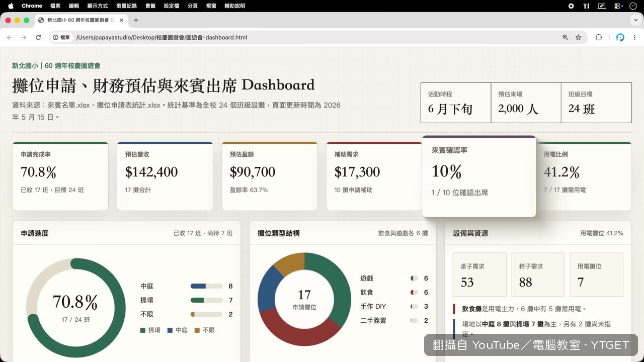Image resolution: width=644 pixels, height=362 pixels.
Task: Click the zoom magnifier in the address bar
Action: (566, 37)
